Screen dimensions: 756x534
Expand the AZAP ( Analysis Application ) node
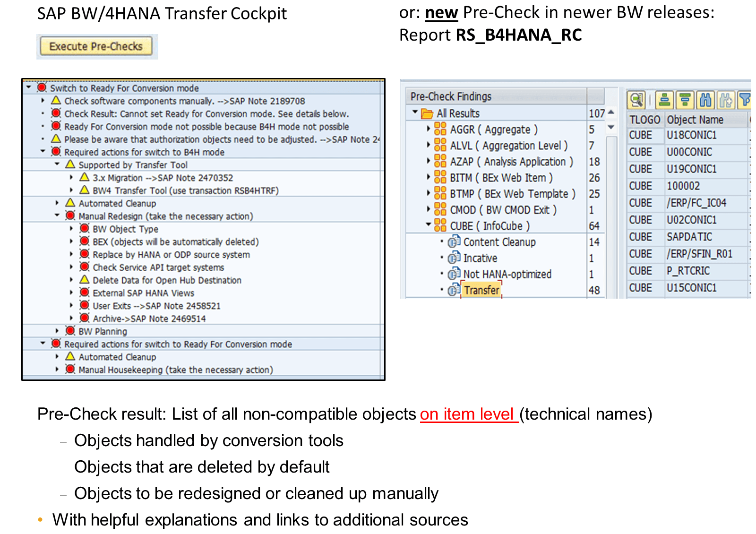coord(429,161)
